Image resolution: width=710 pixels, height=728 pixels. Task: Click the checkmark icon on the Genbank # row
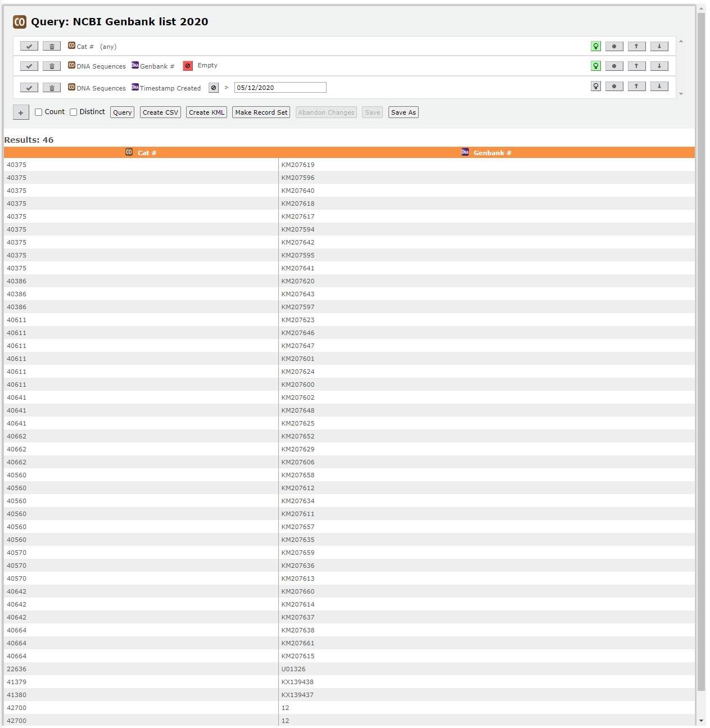[29, 66]
